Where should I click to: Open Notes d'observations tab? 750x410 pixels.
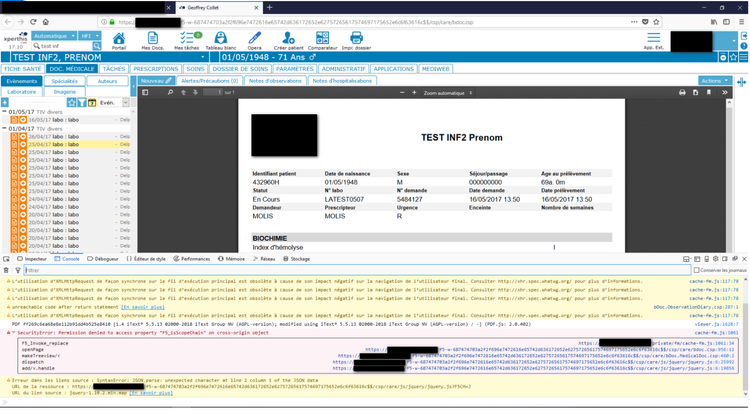pos(275,81)
